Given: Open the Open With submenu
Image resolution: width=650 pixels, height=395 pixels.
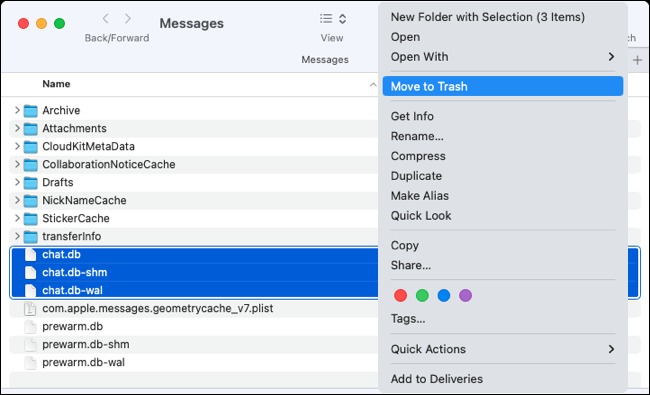Looking at the screenshot, I should coord(502,57).
